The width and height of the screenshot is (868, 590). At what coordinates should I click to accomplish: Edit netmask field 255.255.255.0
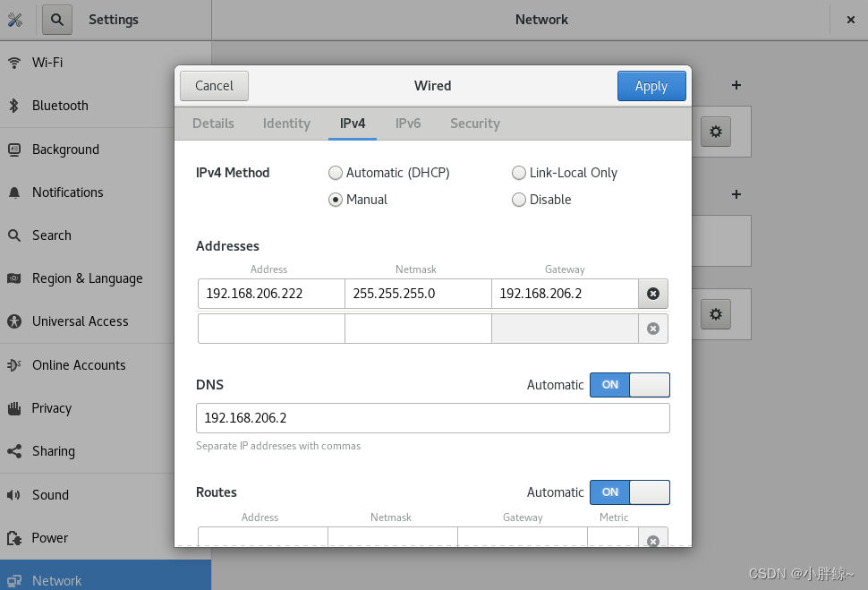(x=418, y=294)
